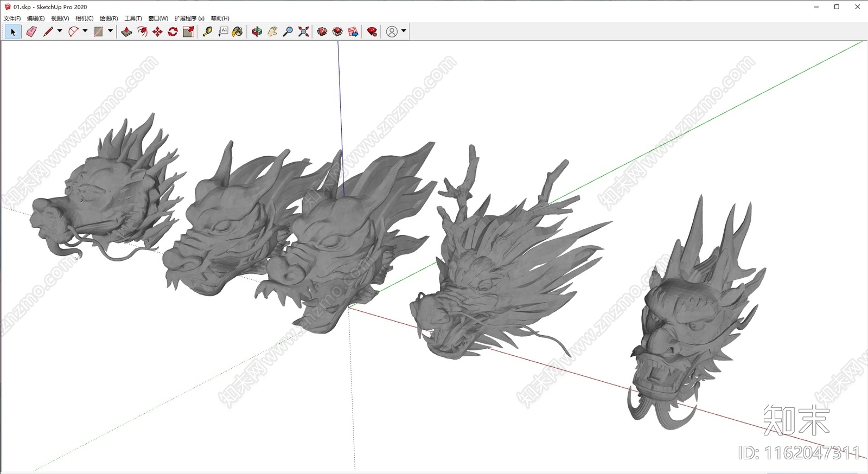
Task: Expand the Line tool dropdown arrow
Action: pos(60,31)
